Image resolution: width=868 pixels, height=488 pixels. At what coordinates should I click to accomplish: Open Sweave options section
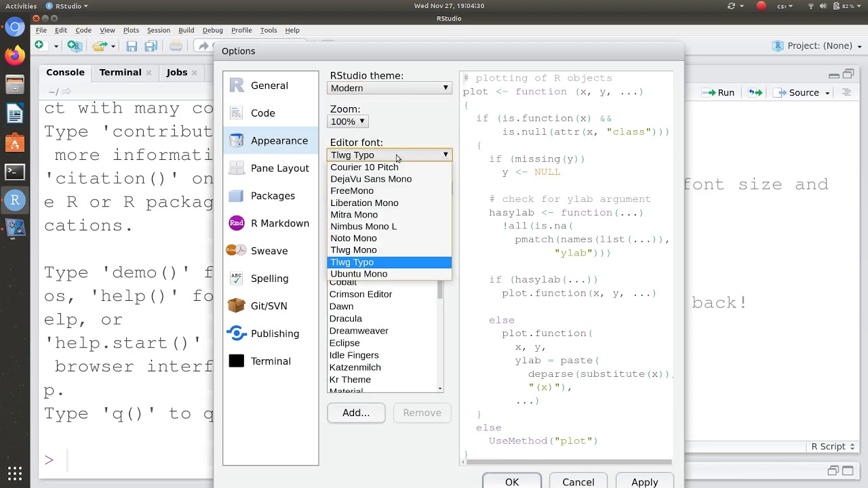271,251
